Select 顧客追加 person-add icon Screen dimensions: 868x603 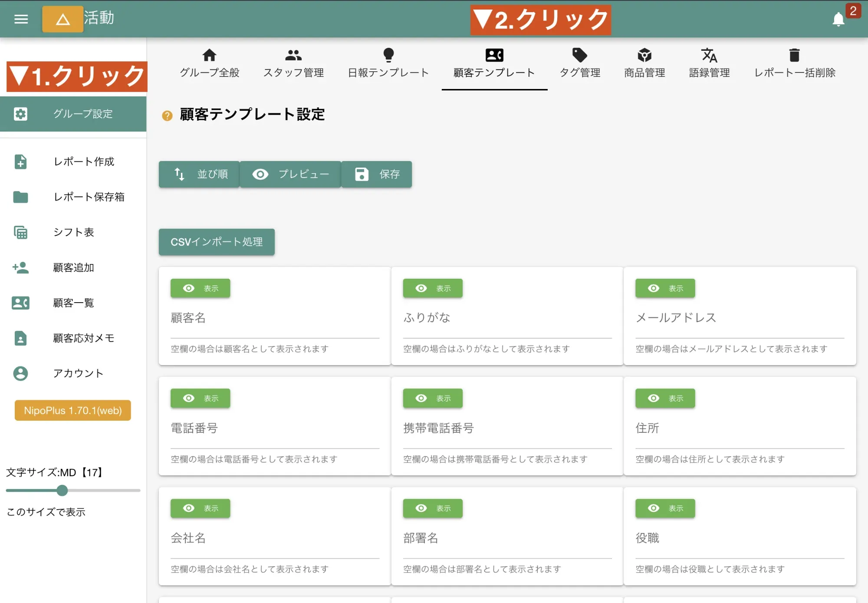(20, 268)
